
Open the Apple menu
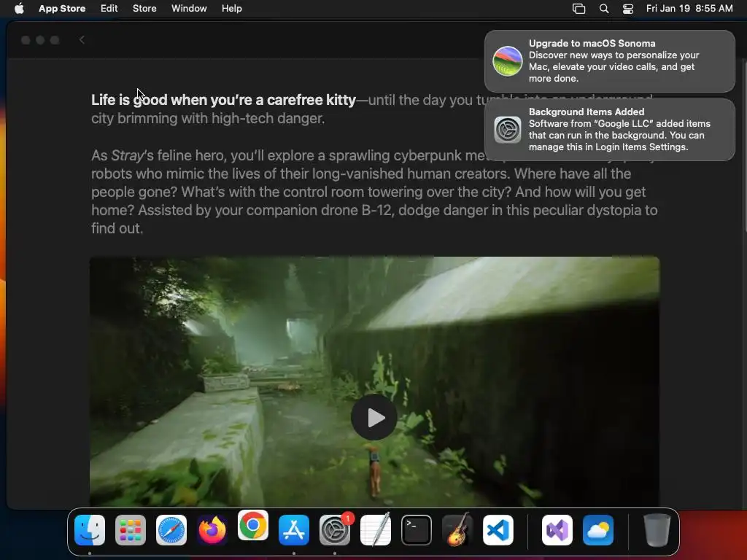point(19,8)
